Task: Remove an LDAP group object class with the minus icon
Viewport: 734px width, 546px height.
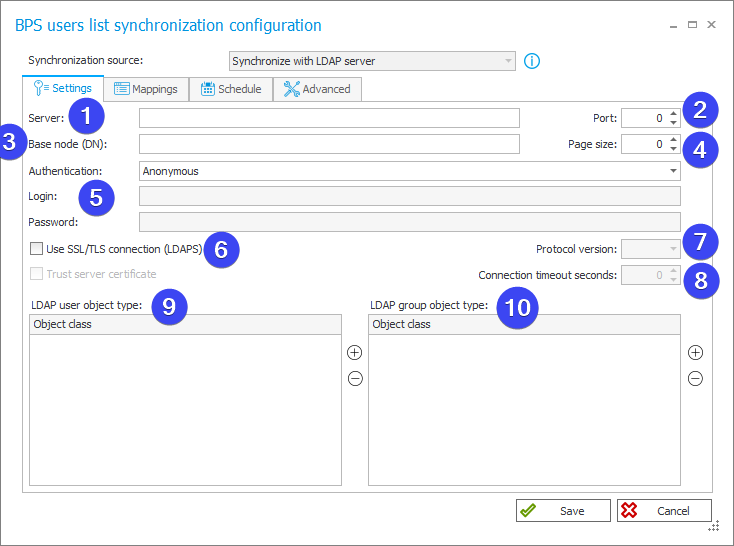Action: tap(695, 378)
